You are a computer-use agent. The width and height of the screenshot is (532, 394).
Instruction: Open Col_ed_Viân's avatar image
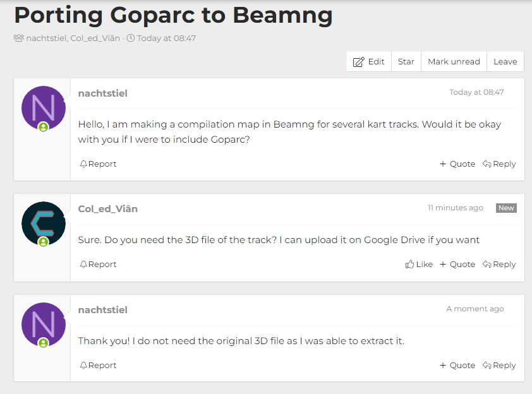43,224
